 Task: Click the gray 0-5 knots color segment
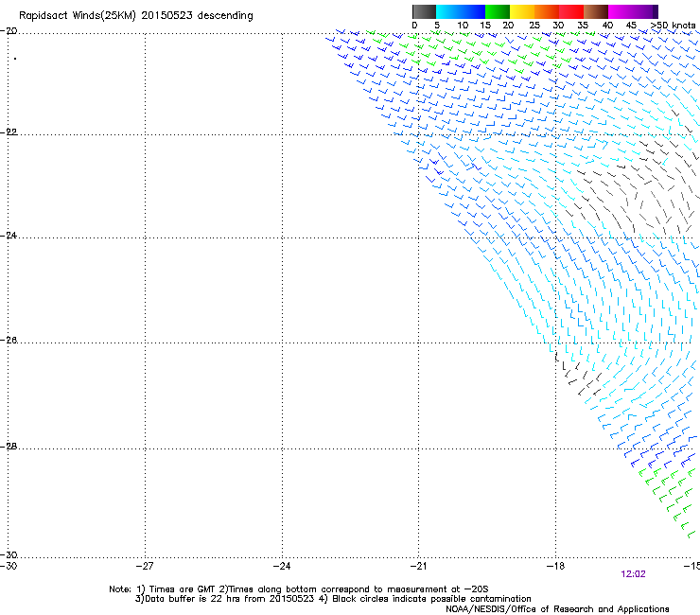[424, 11]
